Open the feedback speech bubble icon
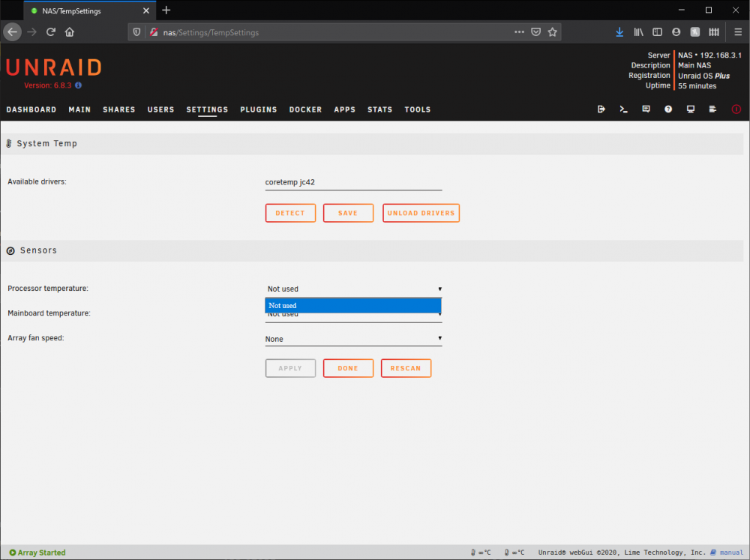750x560 pixels. point(646,109)
